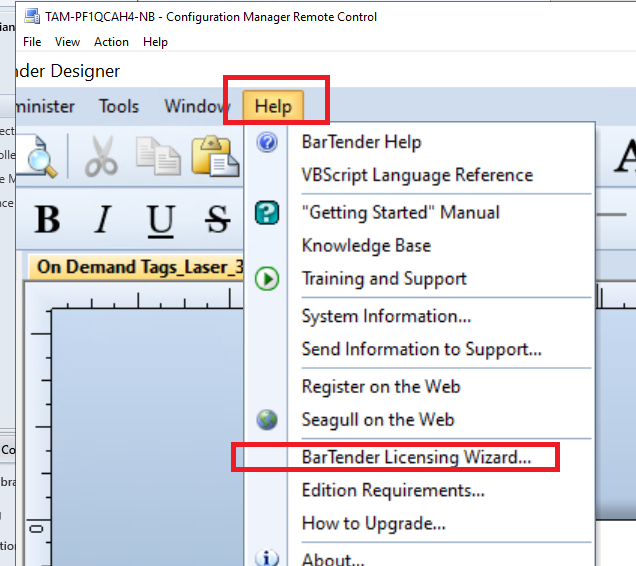Image resolution: width=636 pixels, height=566 pixels.
Task: Click the teal Getting Started manual icon
Action: 267,213
